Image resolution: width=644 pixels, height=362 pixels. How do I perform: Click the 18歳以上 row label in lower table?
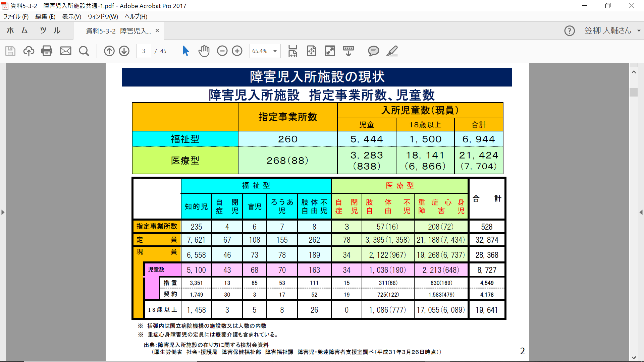point(163,310)
